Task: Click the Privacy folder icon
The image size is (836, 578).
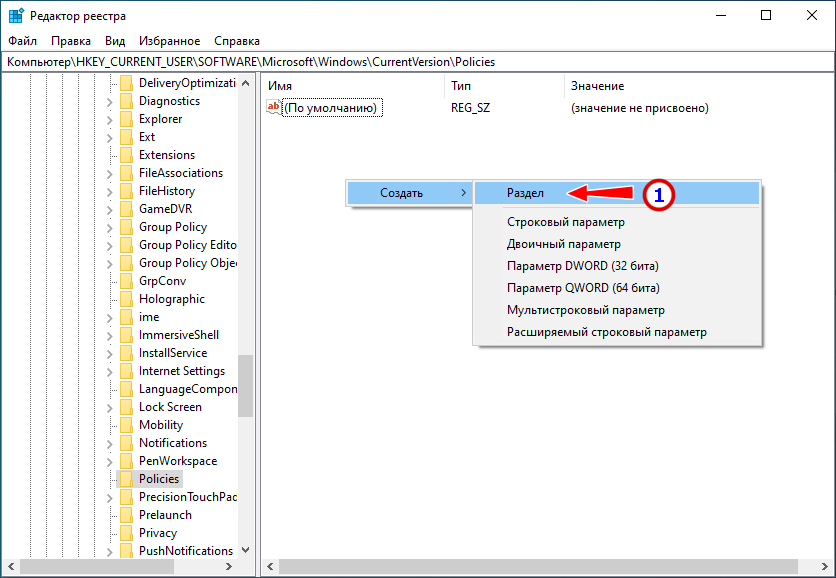Action: (x=126, y=534)
